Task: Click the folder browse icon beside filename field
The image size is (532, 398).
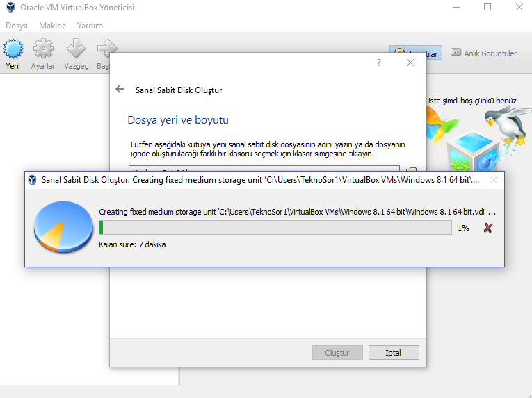Action: (x=411, y=169)
